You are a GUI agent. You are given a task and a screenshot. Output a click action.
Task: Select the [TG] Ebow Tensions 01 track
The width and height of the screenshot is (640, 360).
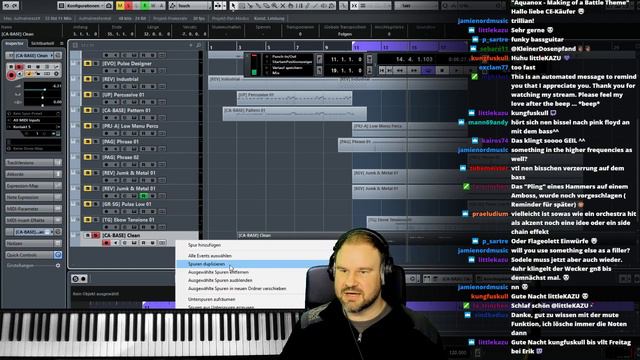128,220
